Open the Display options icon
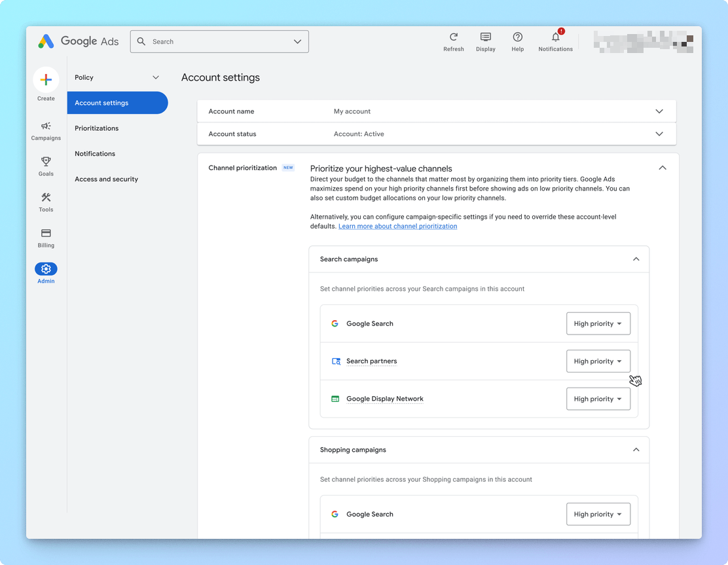 point(486,37)
